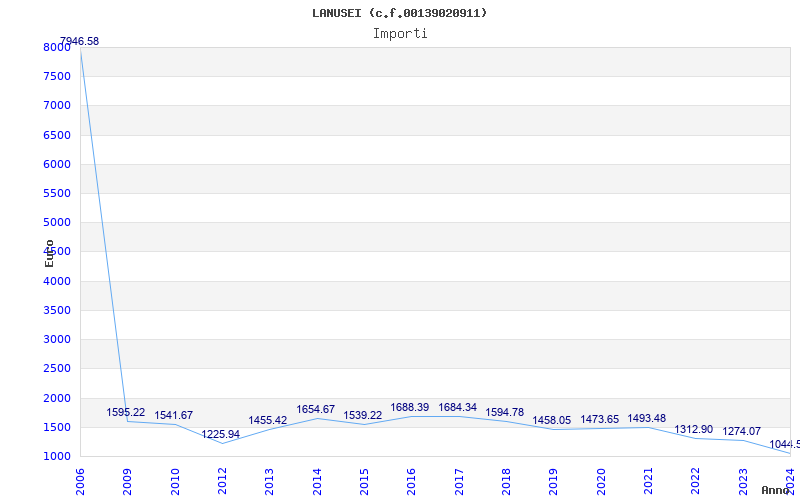
Task: Click the Anno x-axis title
Action: (x=776, y=490)
